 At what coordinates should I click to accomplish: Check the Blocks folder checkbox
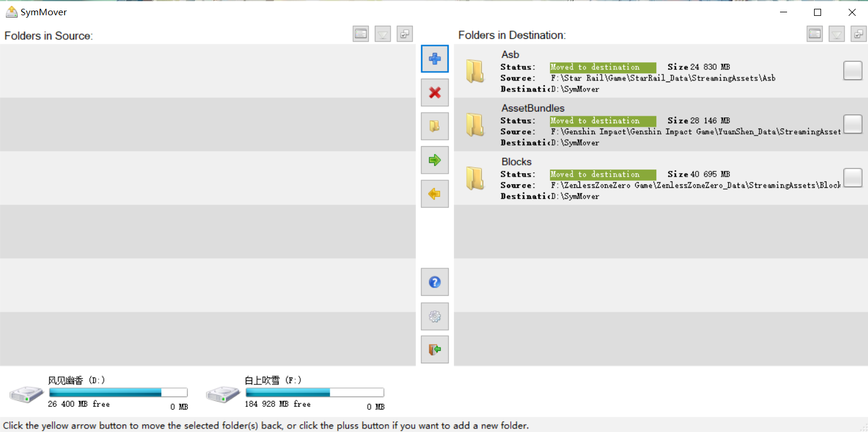[853, 177]
